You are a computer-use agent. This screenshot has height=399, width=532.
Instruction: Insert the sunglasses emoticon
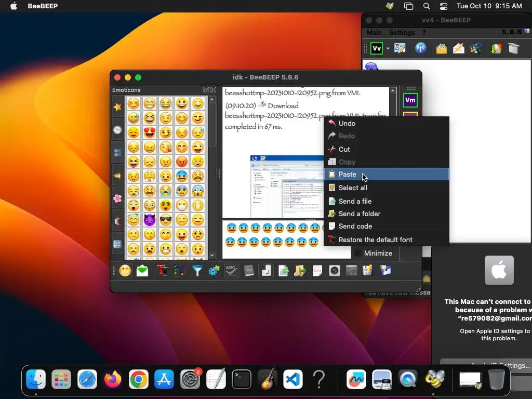click(166, 220)
